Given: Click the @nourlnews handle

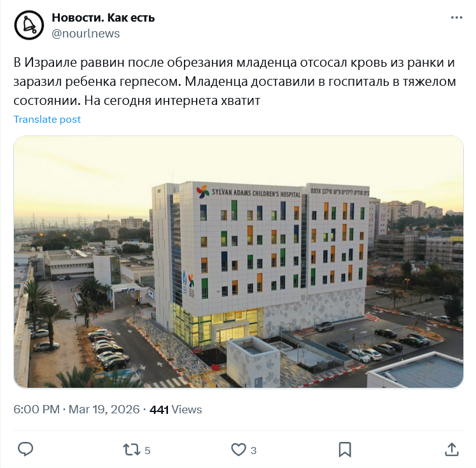Looking at the screenshot, I should 86,33.
